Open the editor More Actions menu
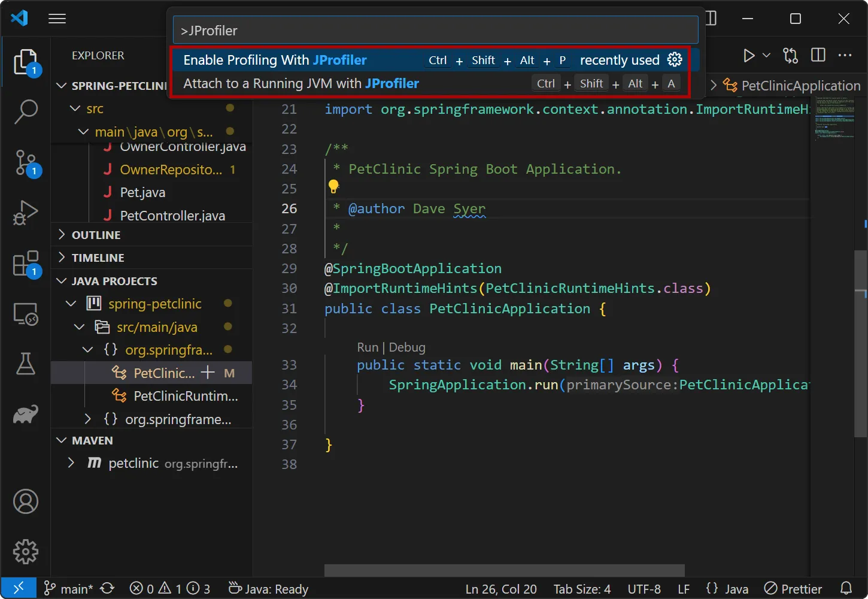 click(x=845, y=56)
